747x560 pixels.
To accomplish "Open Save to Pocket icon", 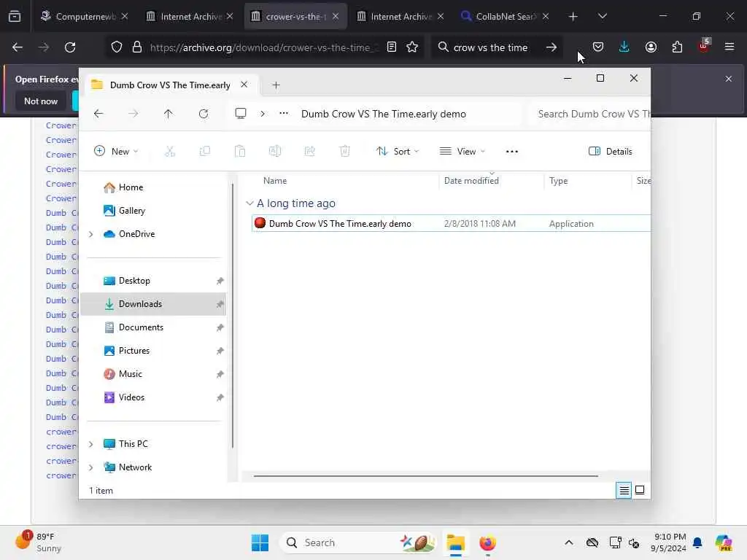I will [598, 47].
